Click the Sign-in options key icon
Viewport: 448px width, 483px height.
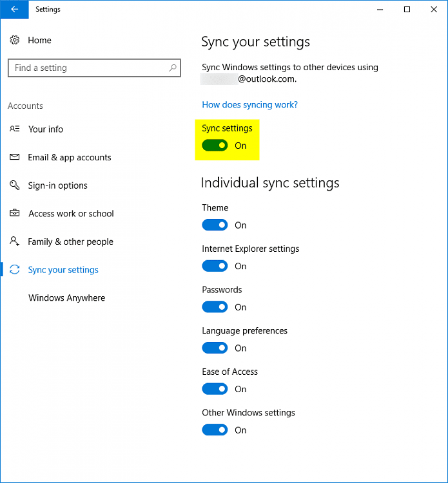click(14, 185)
